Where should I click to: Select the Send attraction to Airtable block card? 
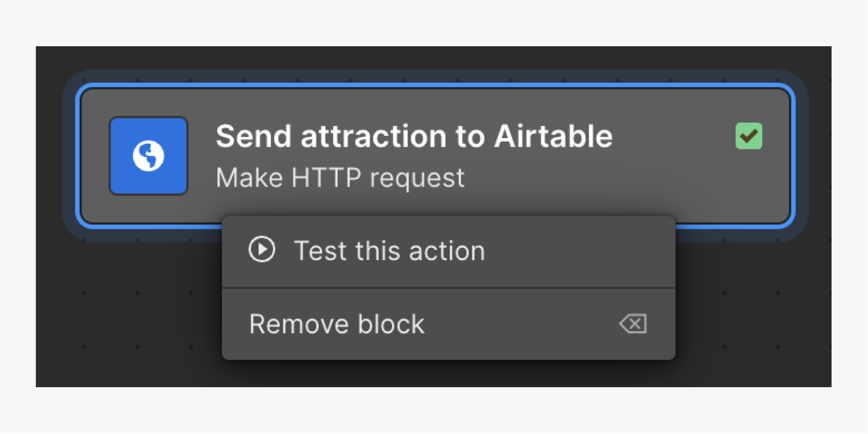coord(435,156)
